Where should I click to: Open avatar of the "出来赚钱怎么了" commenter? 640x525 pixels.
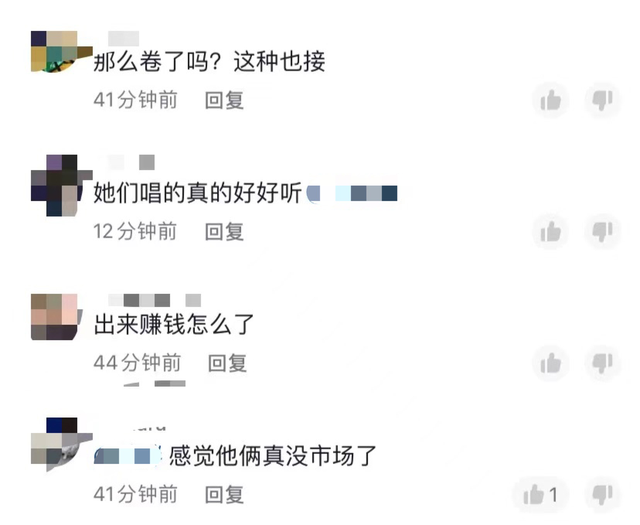pos(57,317)
